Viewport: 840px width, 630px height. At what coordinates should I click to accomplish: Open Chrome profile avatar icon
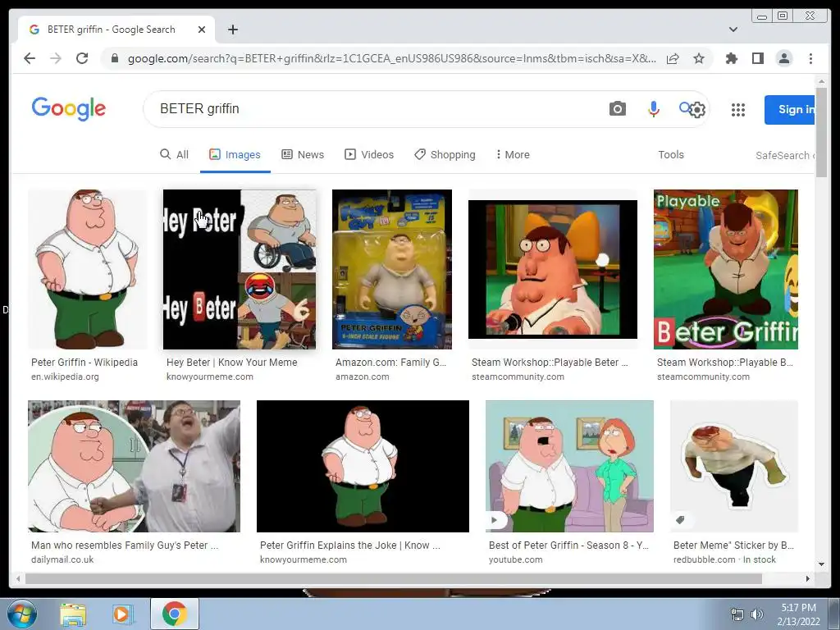(x=783, y=58)
